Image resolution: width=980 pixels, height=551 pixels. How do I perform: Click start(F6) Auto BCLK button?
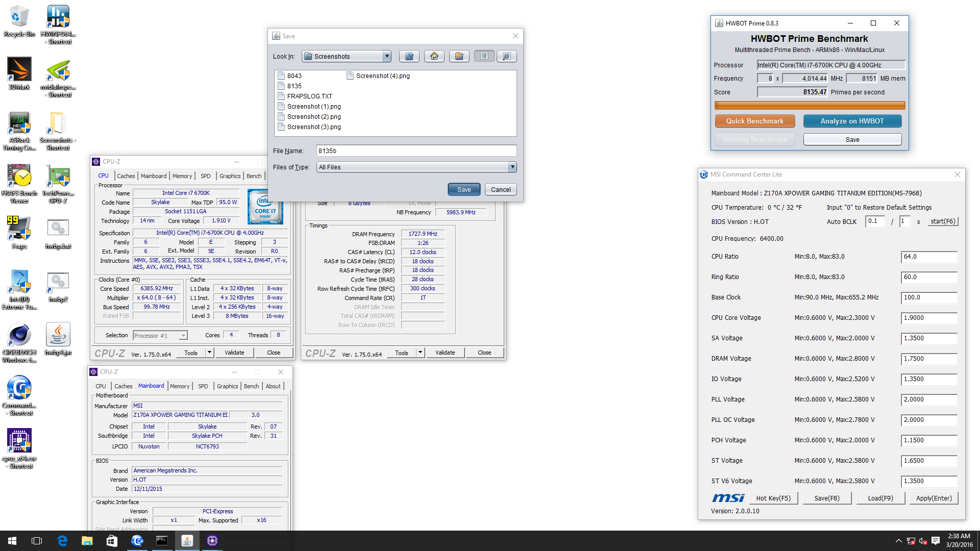tap(943, 221)
